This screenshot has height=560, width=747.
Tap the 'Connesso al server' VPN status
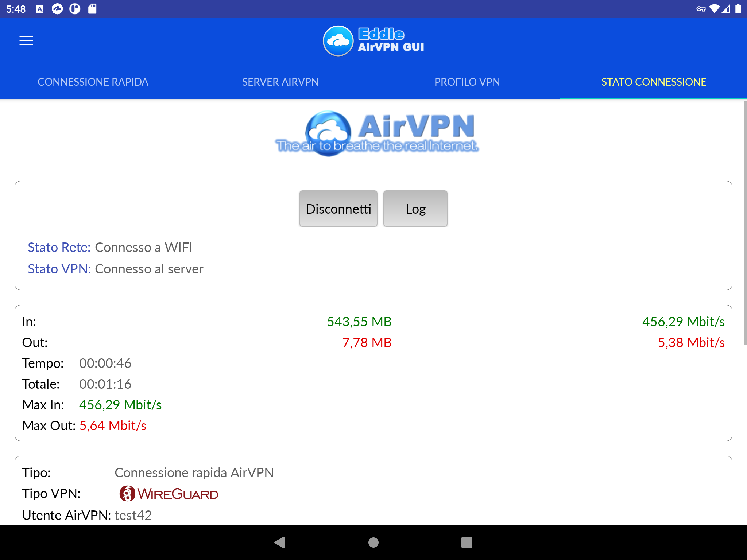(x=149, y=269)
